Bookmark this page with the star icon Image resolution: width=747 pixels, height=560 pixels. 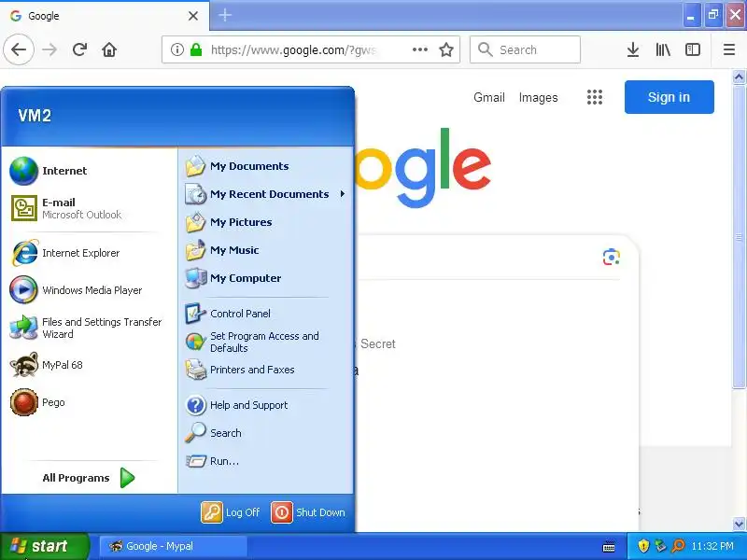(x=446, y=49)
